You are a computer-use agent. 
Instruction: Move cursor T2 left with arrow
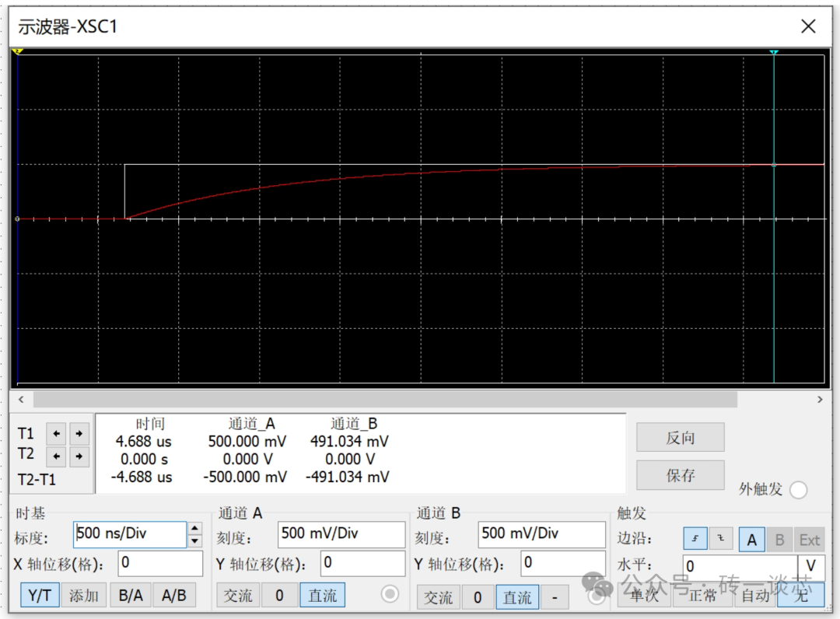tap(56, 456)
